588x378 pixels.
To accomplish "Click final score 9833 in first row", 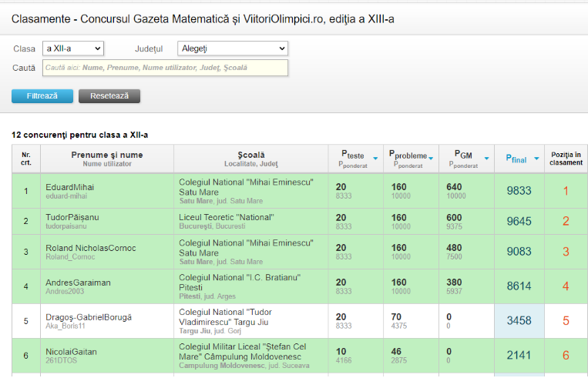I will 519,191.
